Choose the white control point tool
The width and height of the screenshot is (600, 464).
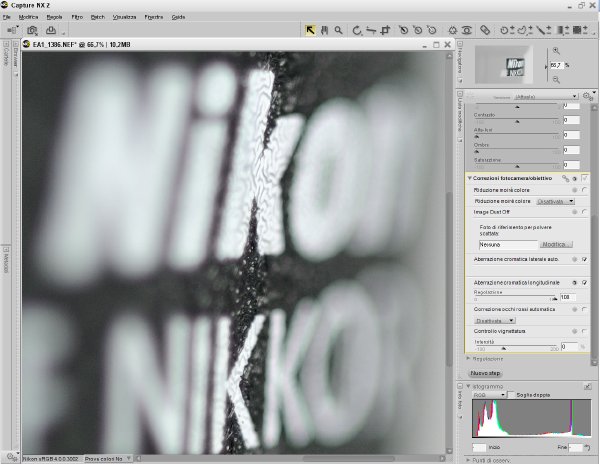click(x=432, y=30)
